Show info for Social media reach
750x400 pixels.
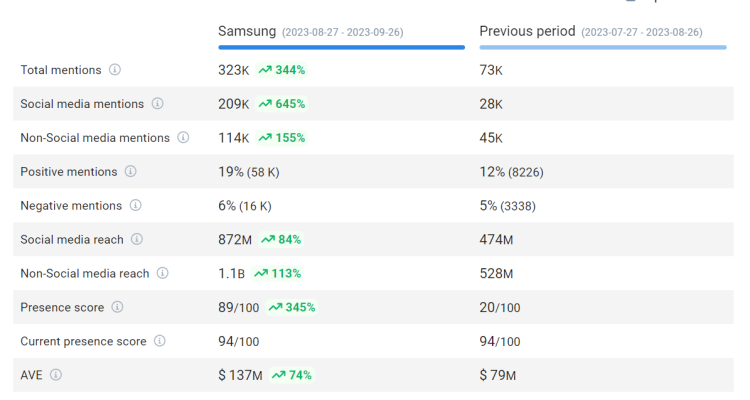tap(137, 239)
